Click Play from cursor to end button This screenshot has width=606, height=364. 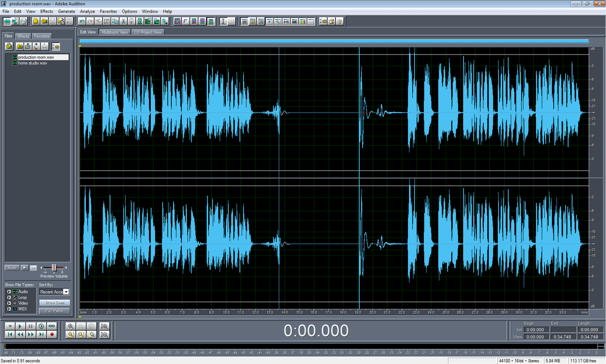tap(41, 326)
